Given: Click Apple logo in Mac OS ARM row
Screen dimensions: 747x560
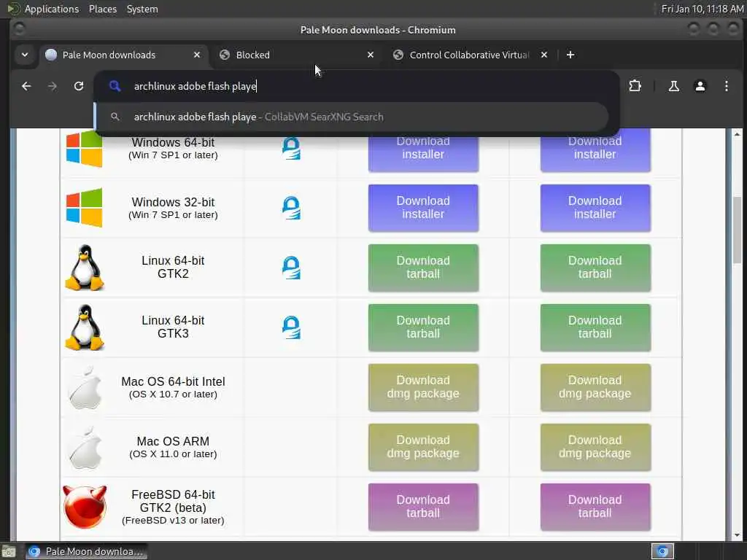Looking at the screenshot, I should 85,448.
